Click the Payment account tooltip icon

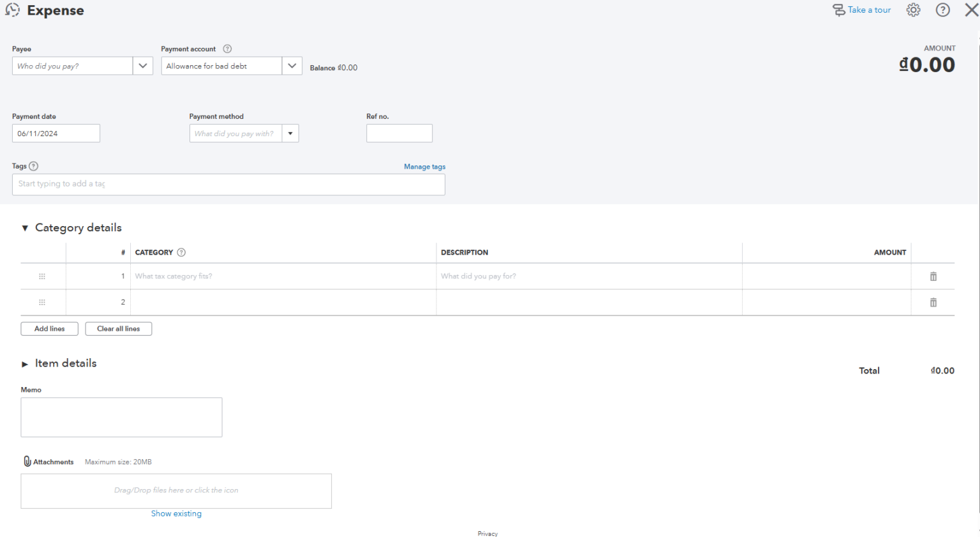(227, 49)
